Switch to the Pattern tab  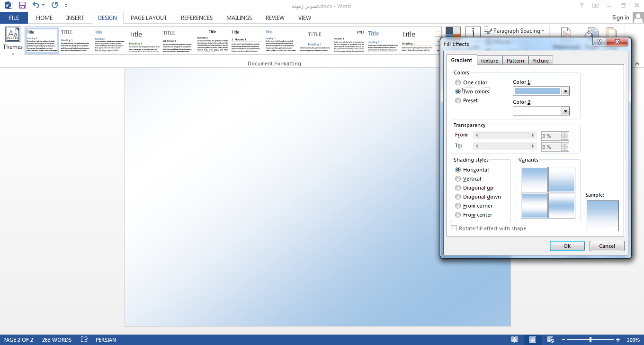pyautogui.click(x=515, y=60)
